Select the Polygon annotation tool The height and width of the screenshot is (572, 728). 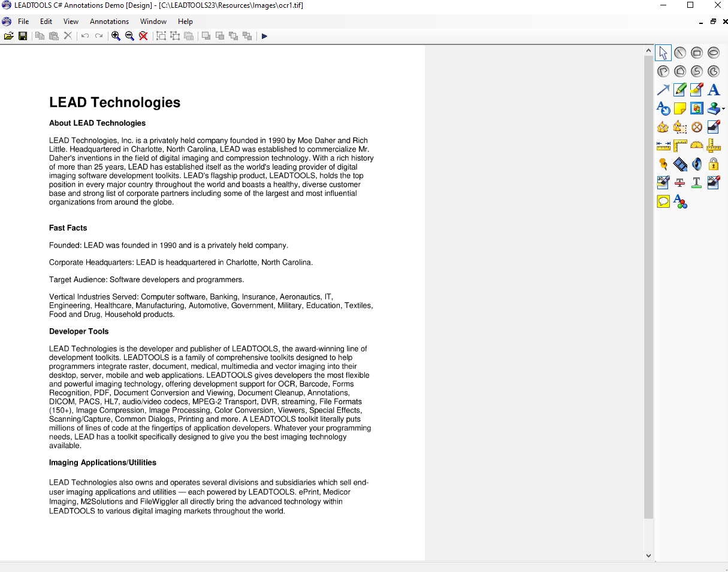point(680,71)
